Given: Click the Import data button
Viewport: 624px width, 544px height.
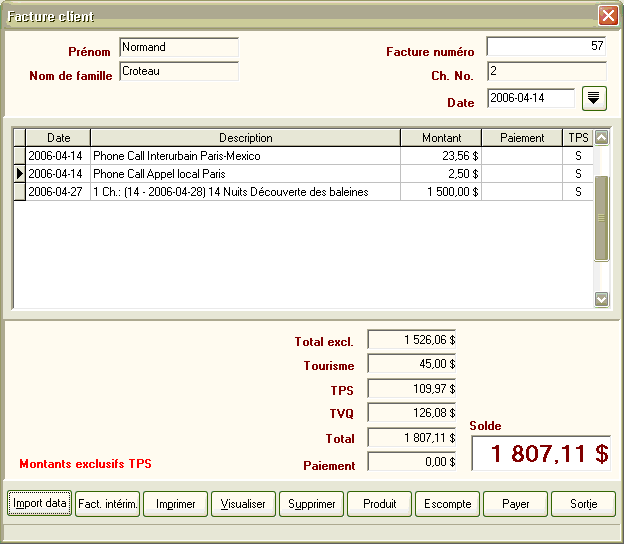Looking at the screenshot, I should 41,504.
